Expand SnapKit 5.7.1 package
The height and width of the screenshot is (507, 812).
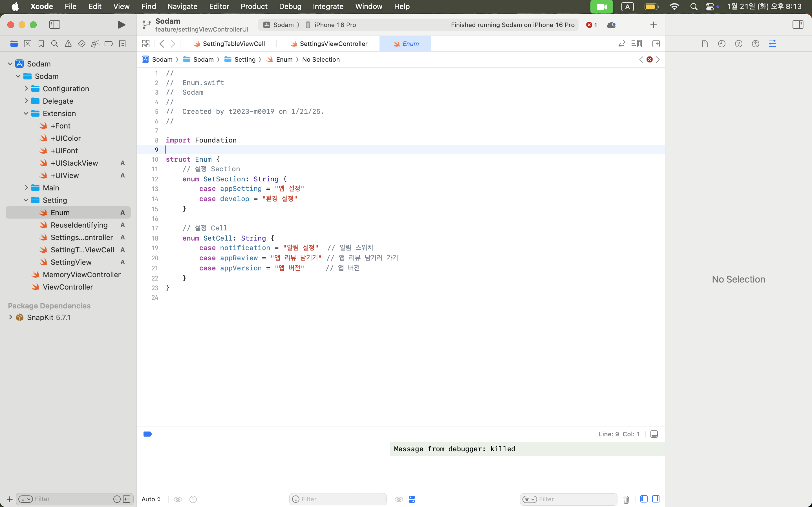10,317
